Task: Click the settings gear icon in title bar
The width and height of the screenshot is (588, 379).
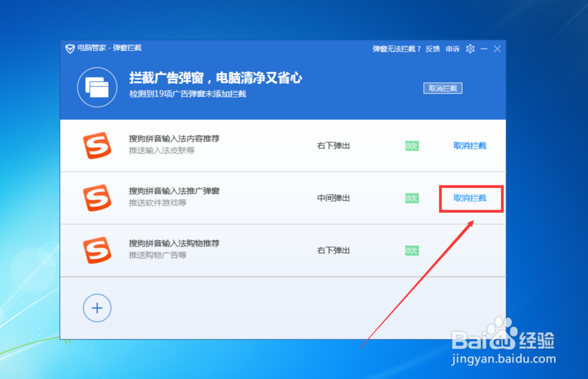Action: tap(470, 49)
